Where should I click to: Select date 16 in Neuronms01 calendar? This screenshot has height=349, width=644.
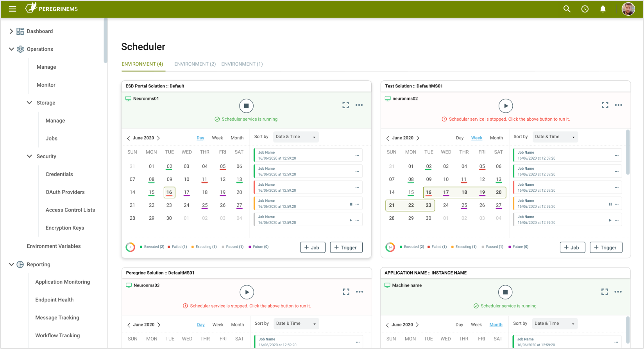[x=169, y=192]
